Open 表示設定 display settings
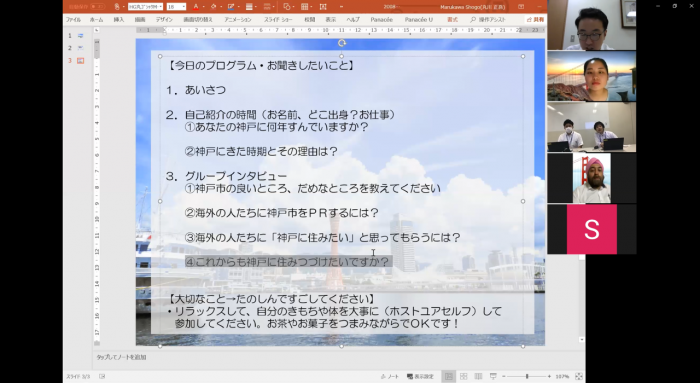The height and width of the screenshot is (383, 700). (x=420, y=377)
